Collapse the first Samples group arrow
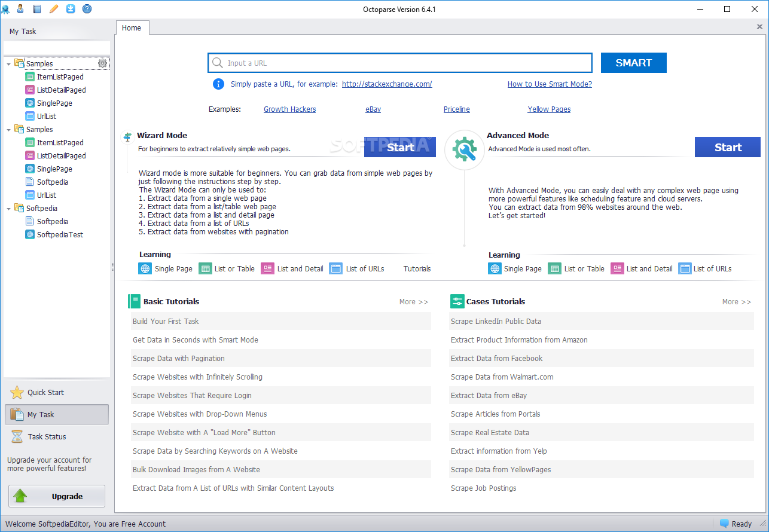 8,64
